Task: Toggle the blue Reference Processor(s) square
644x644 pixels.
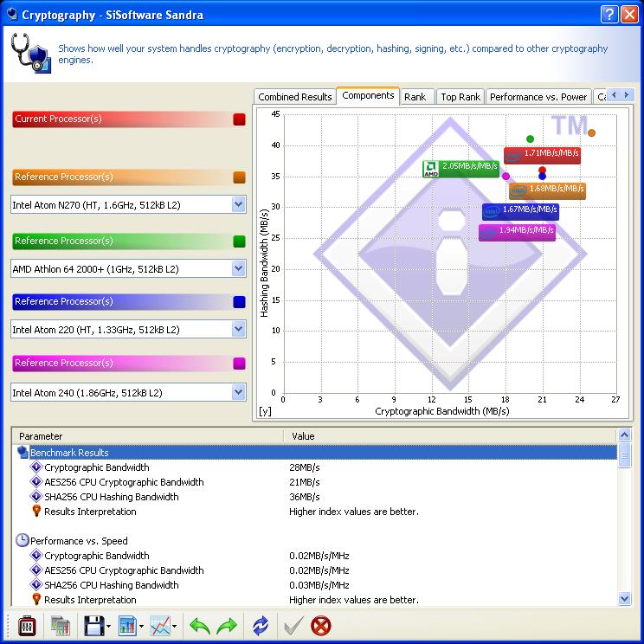Action: click(x=239, y=302)
